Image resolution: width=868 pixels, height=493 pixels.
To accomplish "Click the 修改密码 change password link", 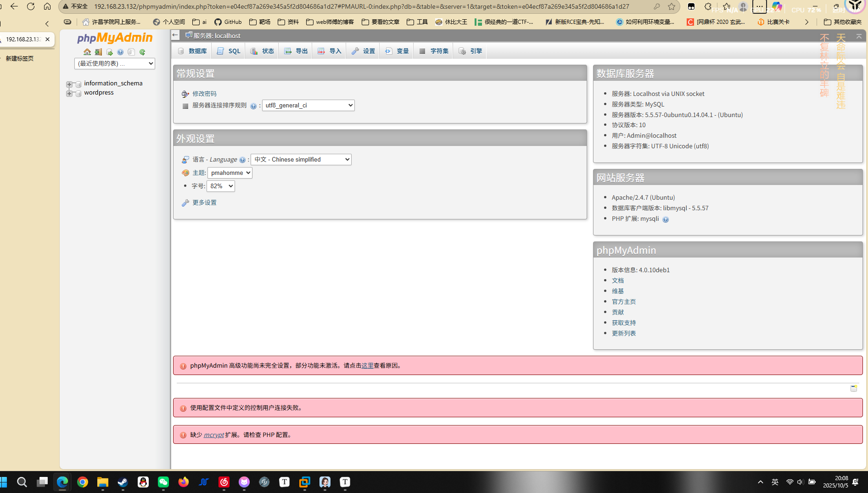I will coord(204,94).
